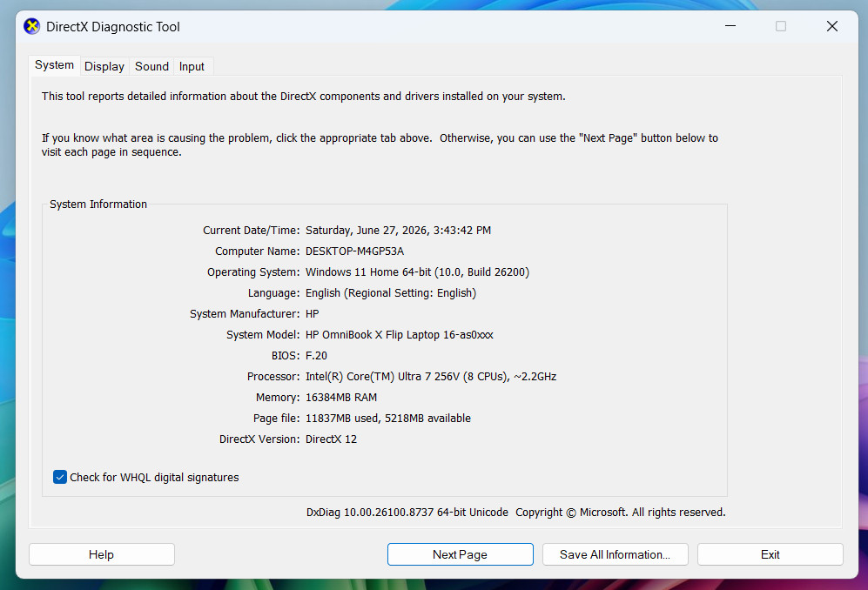Minimize the DirectX Diagnostic Tool window

pyautogui.click(x=730, y=26)
